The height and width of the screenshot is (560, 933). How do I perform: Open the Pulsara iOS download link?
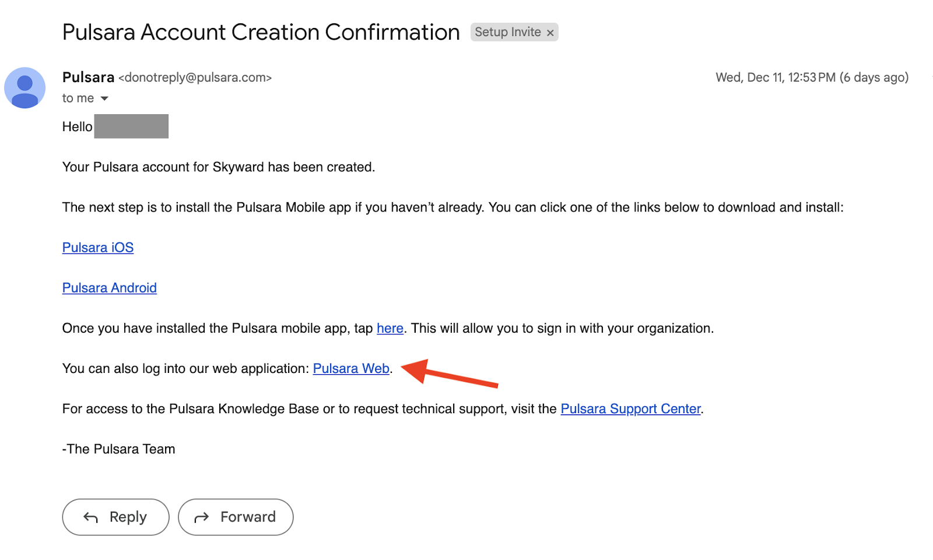98,248
